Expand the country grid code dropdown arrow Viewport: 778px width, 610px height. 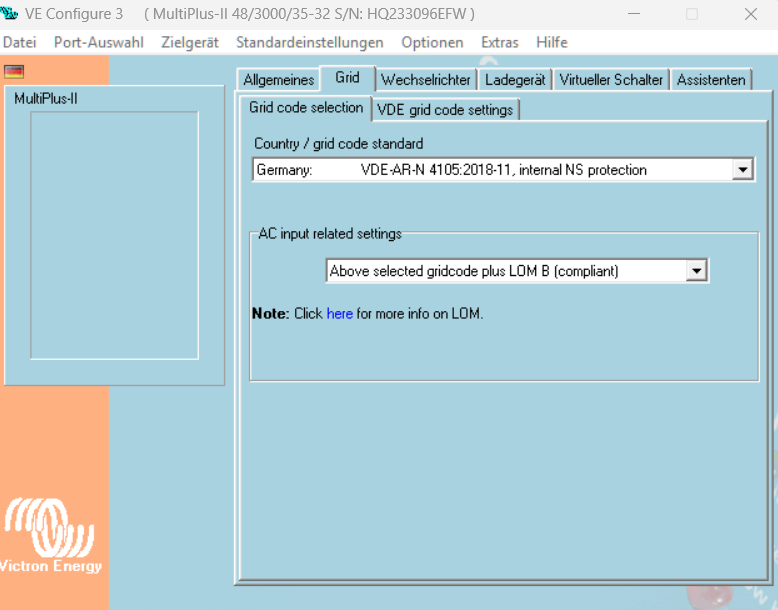pos(742,170)
